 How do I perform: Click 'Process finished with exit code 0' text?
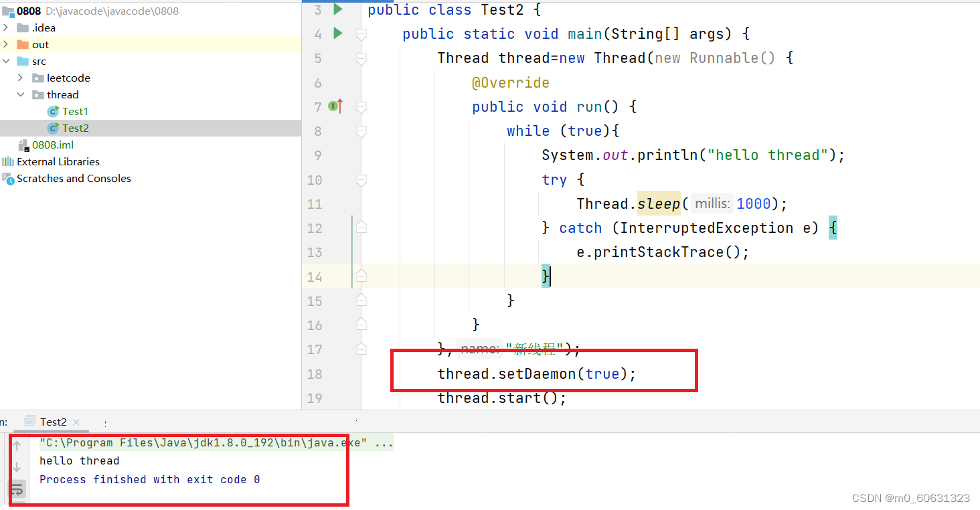[x=150, y=479]
